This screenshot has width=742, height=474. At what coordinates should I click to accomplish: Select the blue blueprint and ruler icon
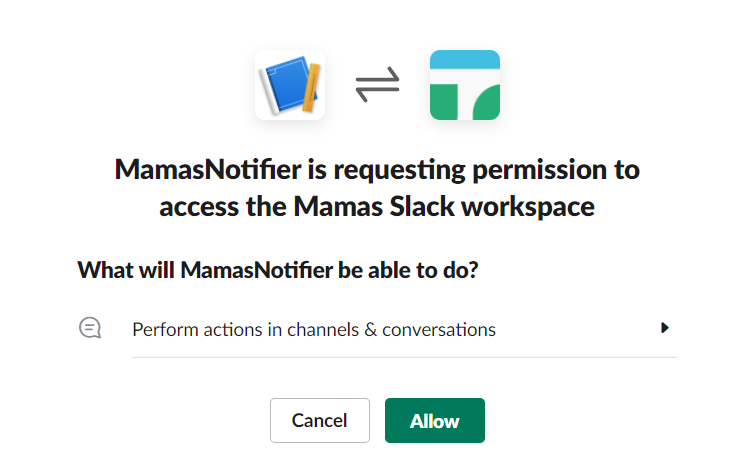290,85
